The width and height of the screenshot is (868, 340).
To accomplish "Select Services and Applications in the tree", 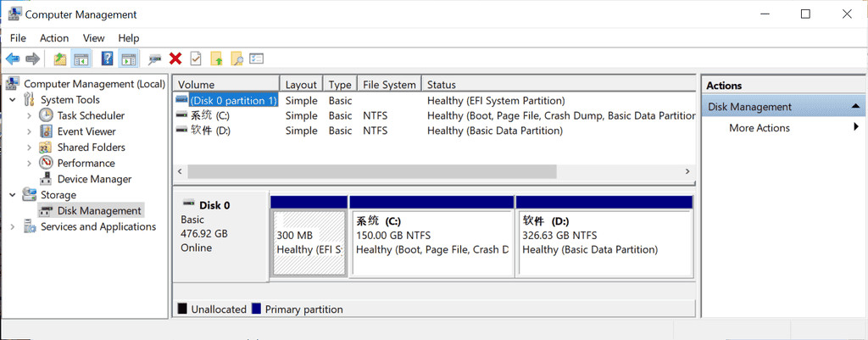I will [x=98, y=226].
